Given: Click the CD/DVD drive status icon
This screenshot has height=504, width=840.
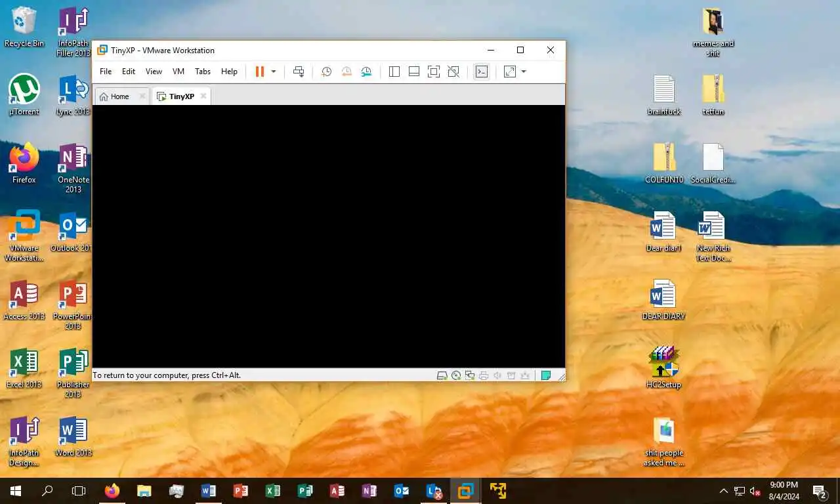Looking at the screenshot, I should pos(456,375).
